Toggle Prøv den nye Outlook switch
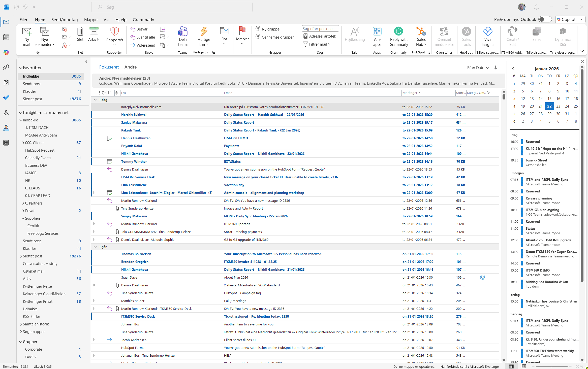This screenshot has height=369, width=588. (545, 19)
